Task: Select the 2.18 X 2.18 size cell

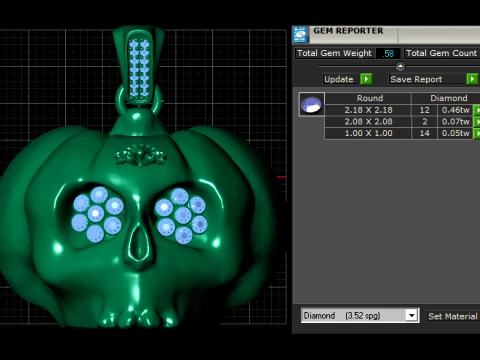Action: click(368, 110)
